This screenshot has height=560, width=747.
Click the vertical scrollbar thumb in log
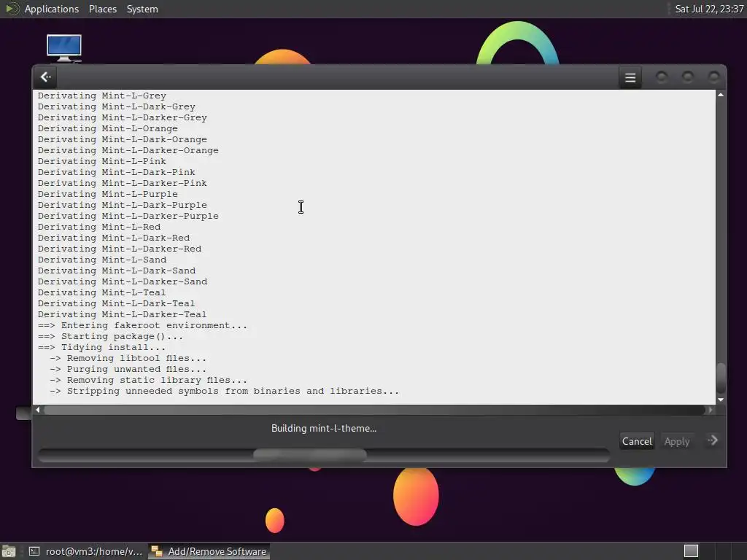(x=721, y=378)
